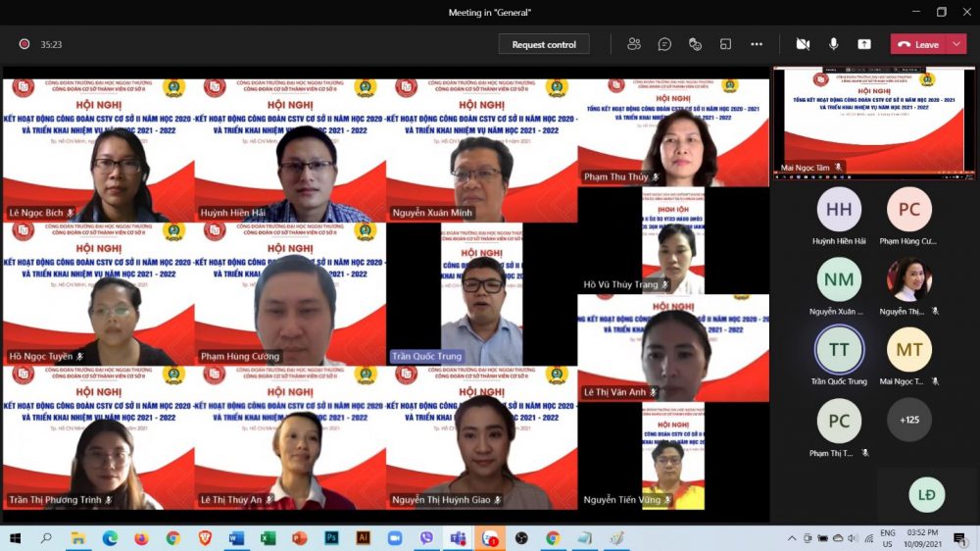Select Mai Ngọc Tâm shared screen thumbnail
980x551 pixels.
tap(874, 124)
